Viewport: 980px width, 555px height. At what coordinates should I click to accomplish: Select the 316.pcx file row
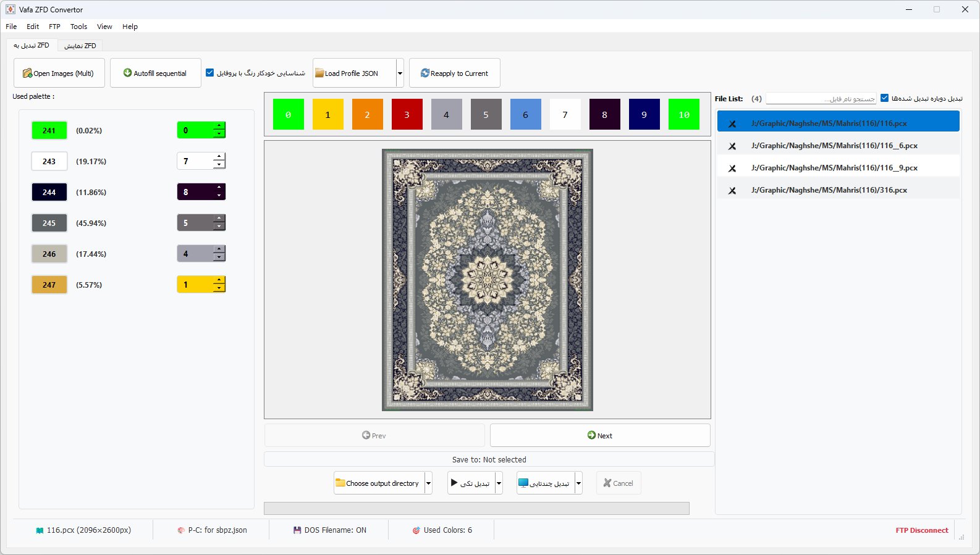pyautogui.click(x=838, y=190)
